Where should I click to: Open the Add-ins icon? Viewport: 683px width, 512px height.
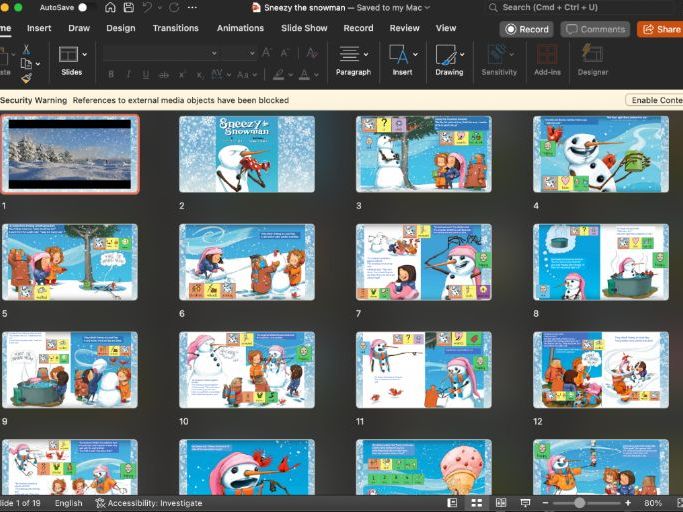547,54
